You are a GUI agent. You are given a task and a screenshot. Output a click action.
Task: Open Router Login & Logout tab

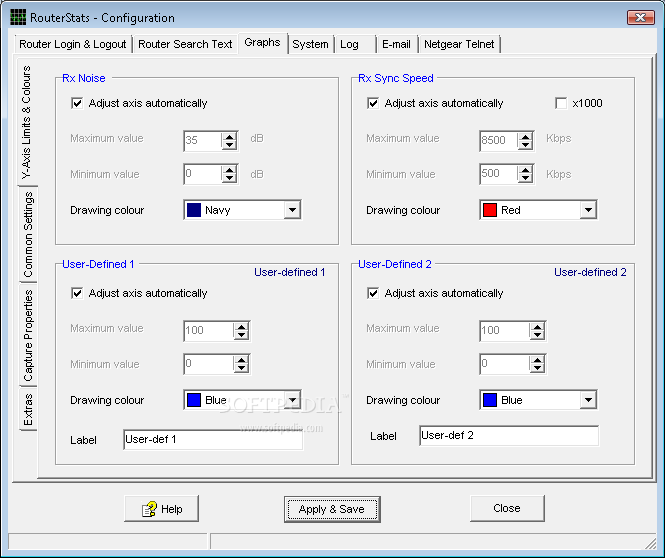pos(73,44)
